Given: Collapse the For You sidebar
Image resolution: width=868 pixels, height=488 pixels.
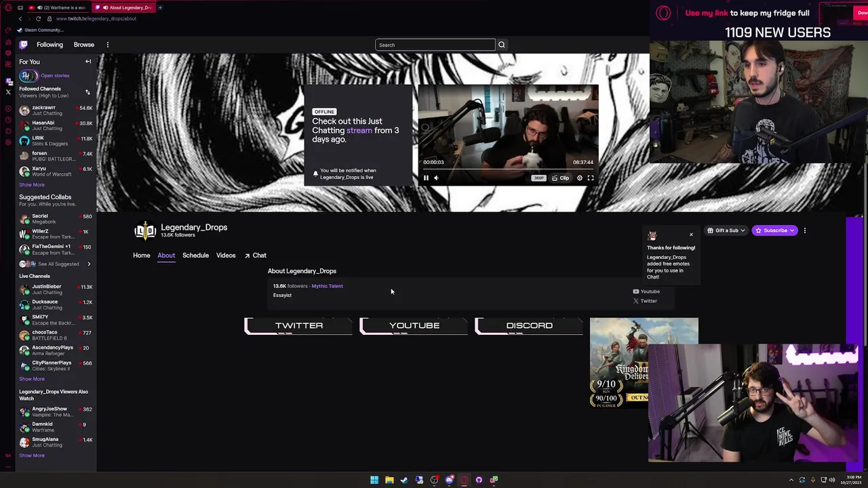Looking at the screenshot, I should pyautogui.click(x=88, y=62).
